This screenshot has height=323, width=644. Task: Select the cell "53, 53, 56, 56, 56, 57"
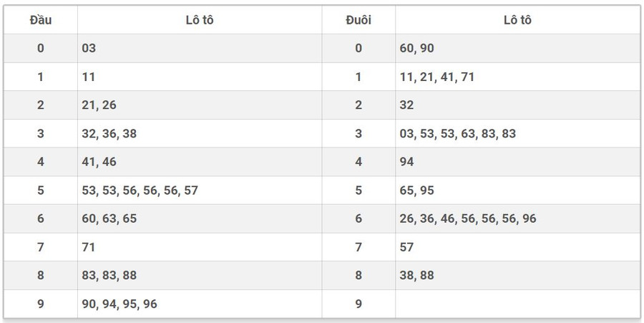click(x=140, y=191)
